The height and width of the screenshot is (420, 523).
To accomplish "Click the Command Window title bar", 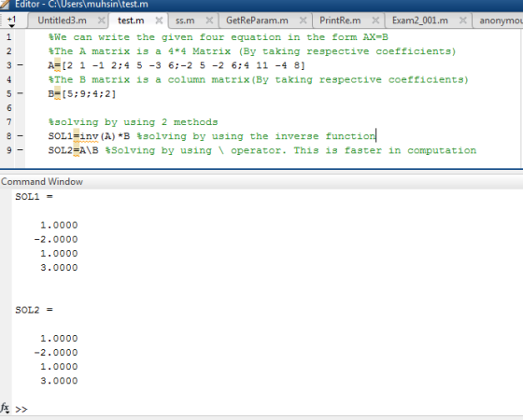I will click(261, 182).
